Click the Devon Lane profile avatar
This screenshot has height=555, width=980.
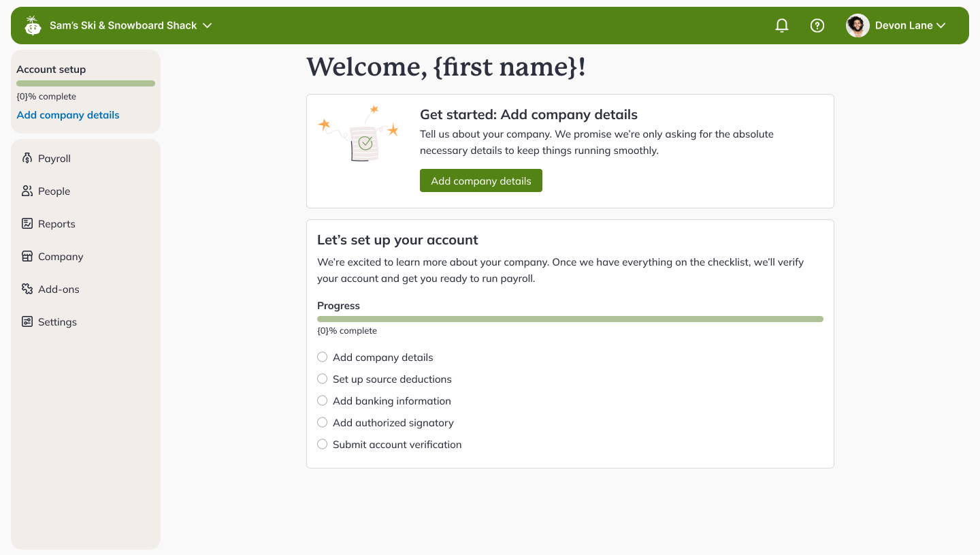[x=857, y=25]
